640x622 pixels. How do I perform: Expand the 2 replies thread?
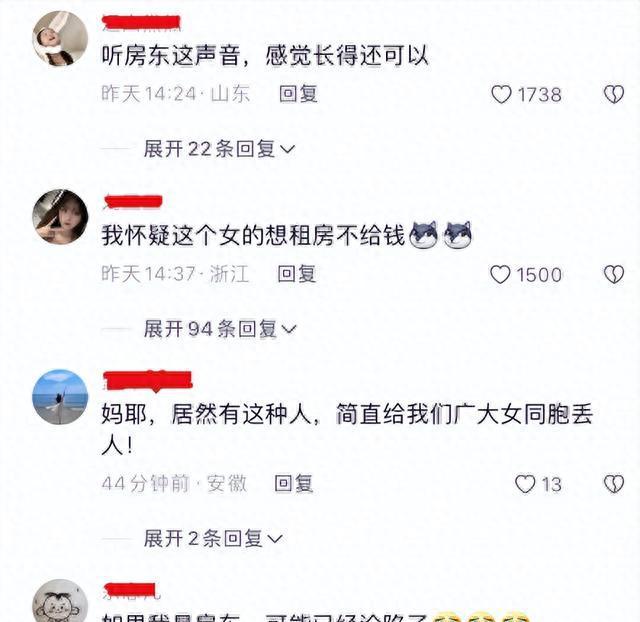213,539
